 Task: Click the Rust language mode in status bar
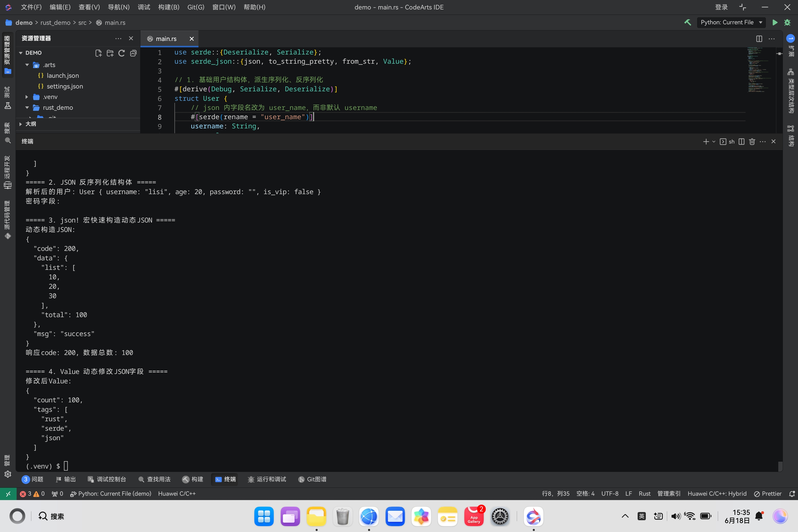(x=644, y=494)
